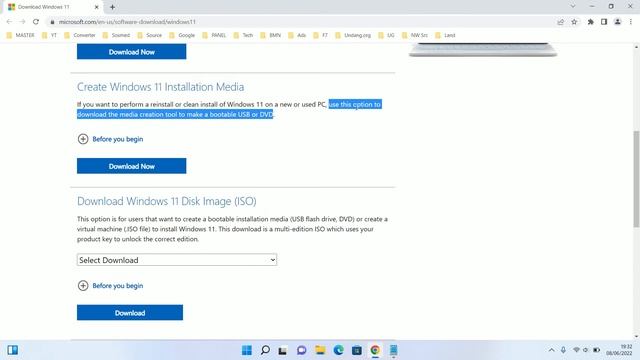
Task: Click Download Now under Installation Media
Action: tap(131, 166)
